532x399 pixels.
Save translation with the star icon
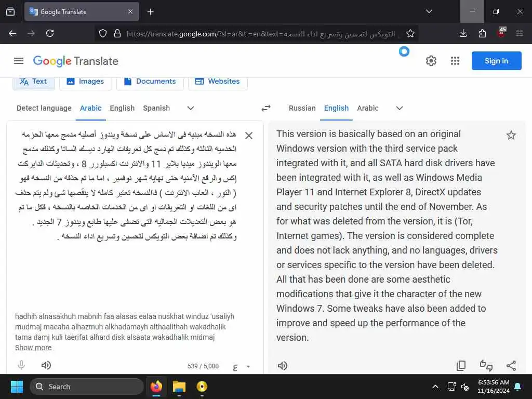[511, 136]
